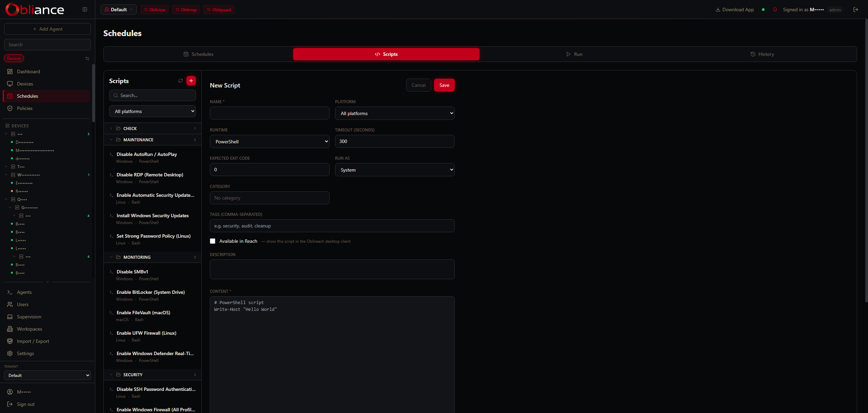Save the new script
868x413 pixels.
(444, 85)
